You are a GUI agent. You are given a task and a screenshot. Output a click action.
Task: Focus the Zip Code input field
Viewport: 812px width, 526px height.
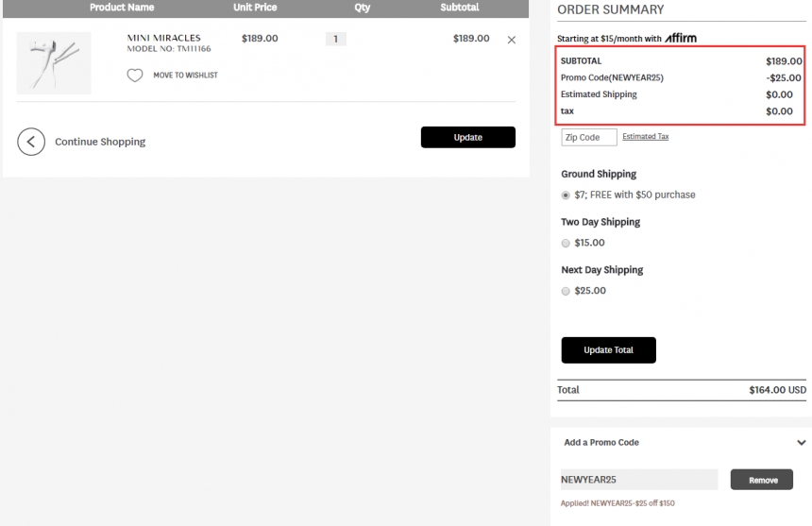[588, 137]
